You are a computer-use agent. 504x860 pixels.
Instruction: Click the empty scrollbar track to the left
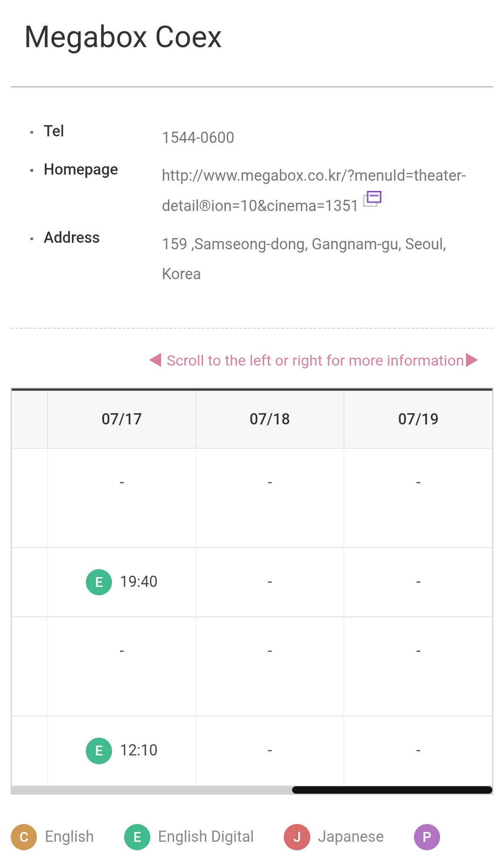(x=152, y=790)
